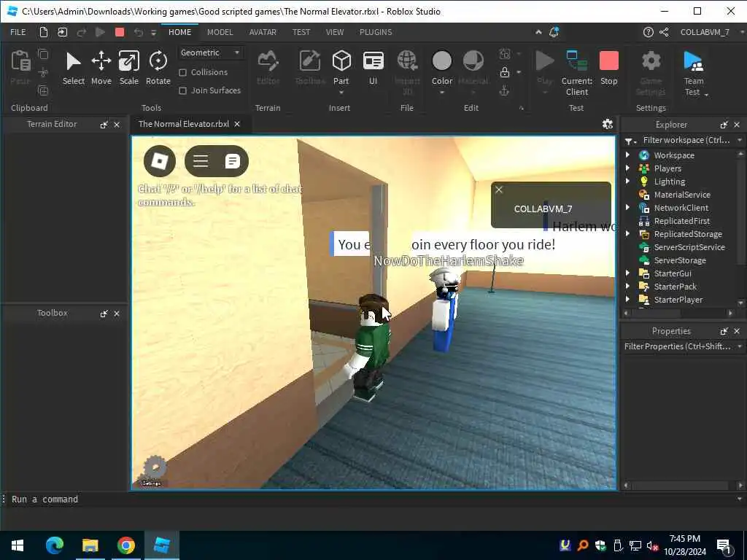Switch to the AVATAR tab
The image size is (747, 560).
(x=263, y=32)
